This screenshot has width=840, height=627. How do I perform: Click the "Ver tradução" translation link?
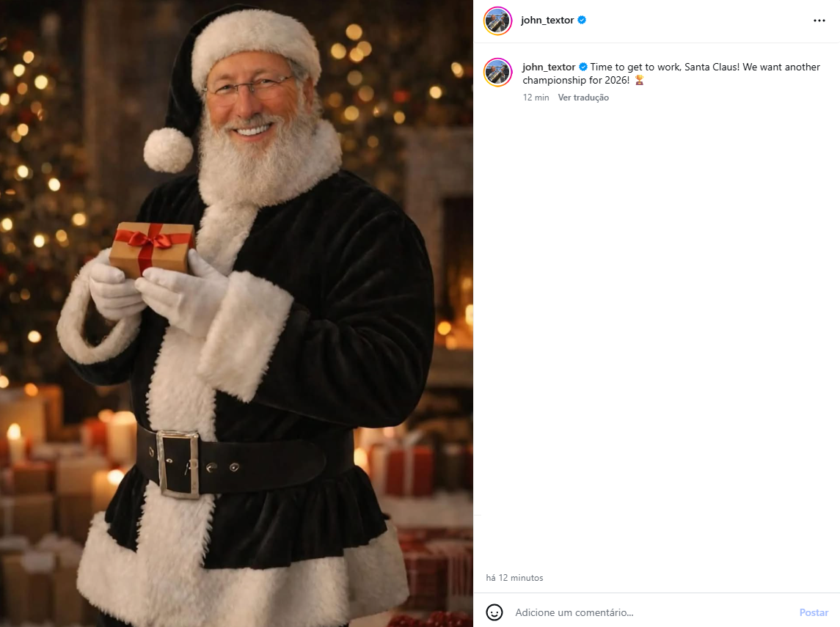583,98
